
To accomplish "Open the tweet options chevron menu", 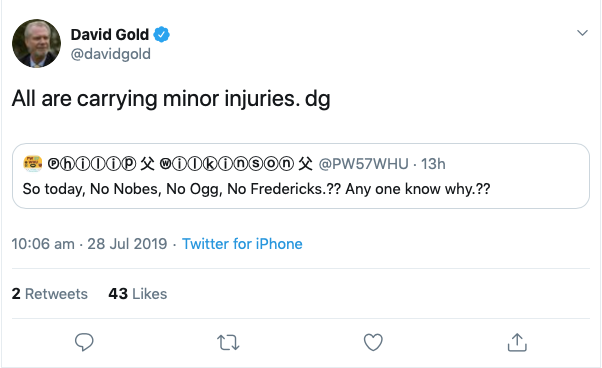I will click(x=582, y=33).
